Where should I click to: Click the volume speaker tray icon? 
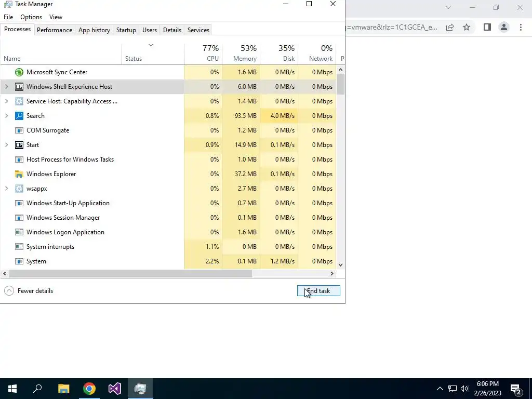click(464, 389)
